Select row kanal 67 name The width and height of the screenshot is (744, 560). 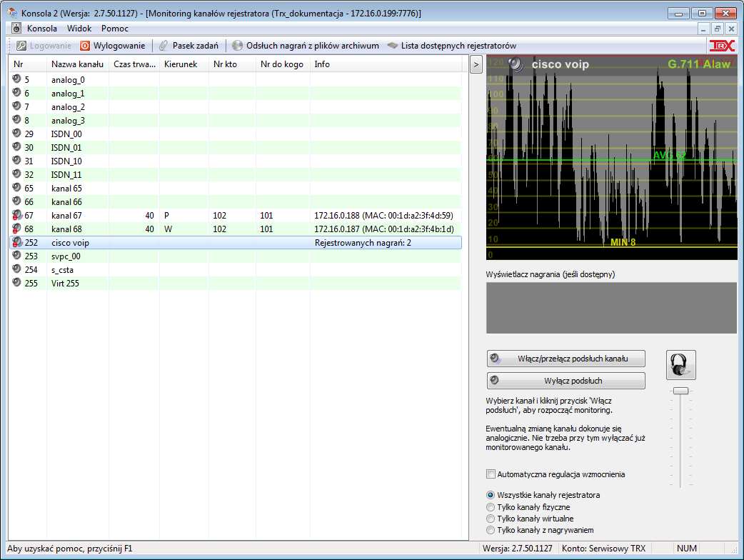pyautogui.click(x=66, y=216)
